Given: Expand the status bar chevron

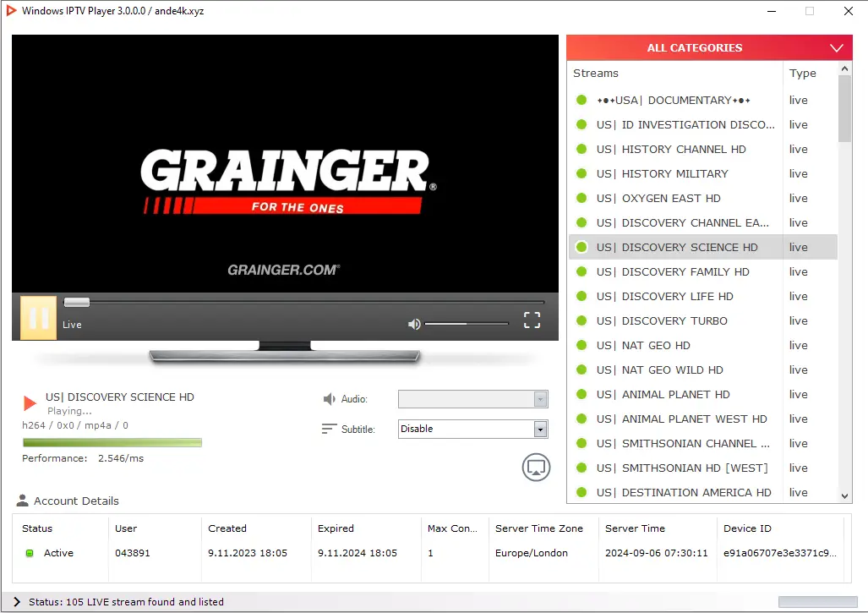Looking at the screenshot, I should click(17, 602).
